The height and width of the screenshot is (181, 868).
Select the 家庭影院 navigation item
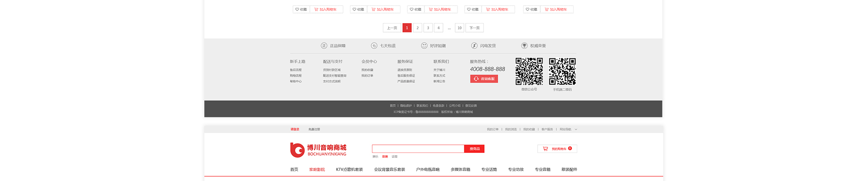317,170
